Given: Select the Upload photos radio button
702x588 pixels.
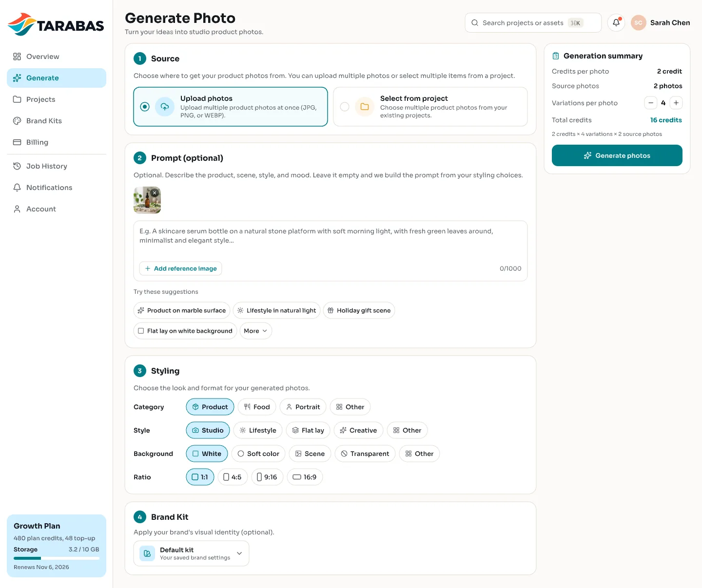Looking at the screenshot, I should [x=145, y=107].
